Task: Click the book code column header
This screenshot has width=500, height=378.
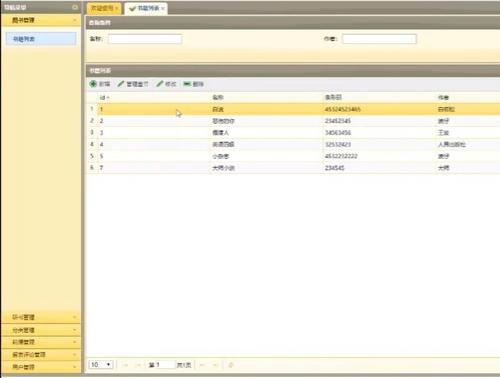Action: click(x=379, y=98)
